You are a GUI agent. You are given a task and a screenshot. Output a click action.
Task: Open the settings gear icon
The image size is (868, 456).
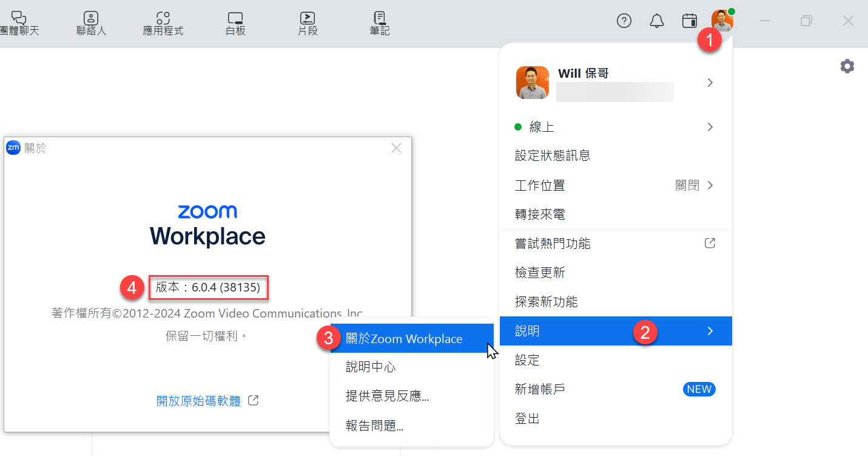[x=847, y=66]
